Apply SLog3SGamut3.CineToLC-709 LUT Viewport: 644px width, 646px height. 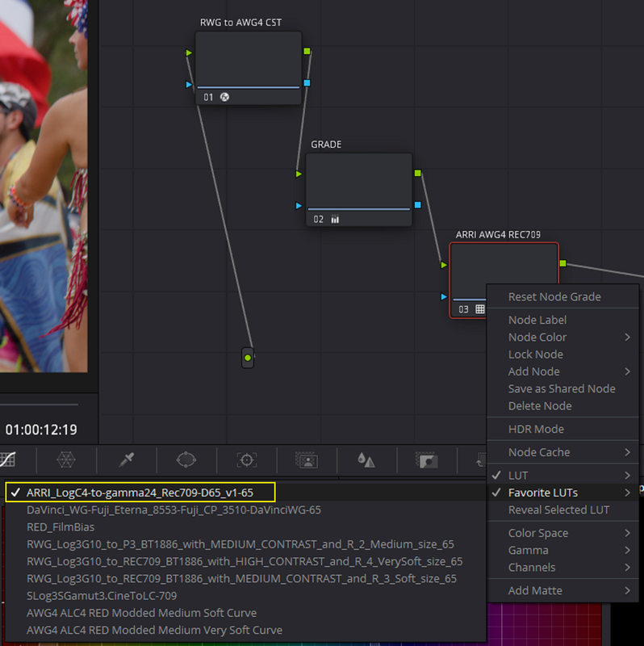[x=245, y=596]
